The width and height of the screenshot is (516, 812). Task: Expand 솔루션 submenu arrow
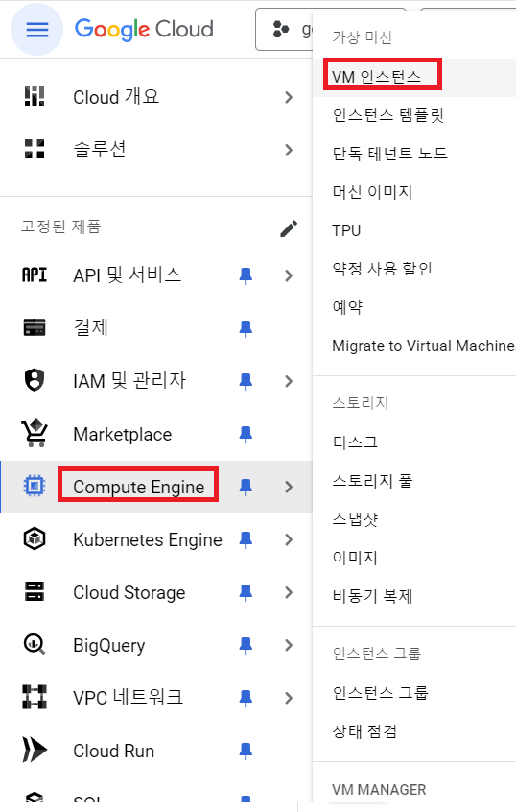tap(289, 150)
